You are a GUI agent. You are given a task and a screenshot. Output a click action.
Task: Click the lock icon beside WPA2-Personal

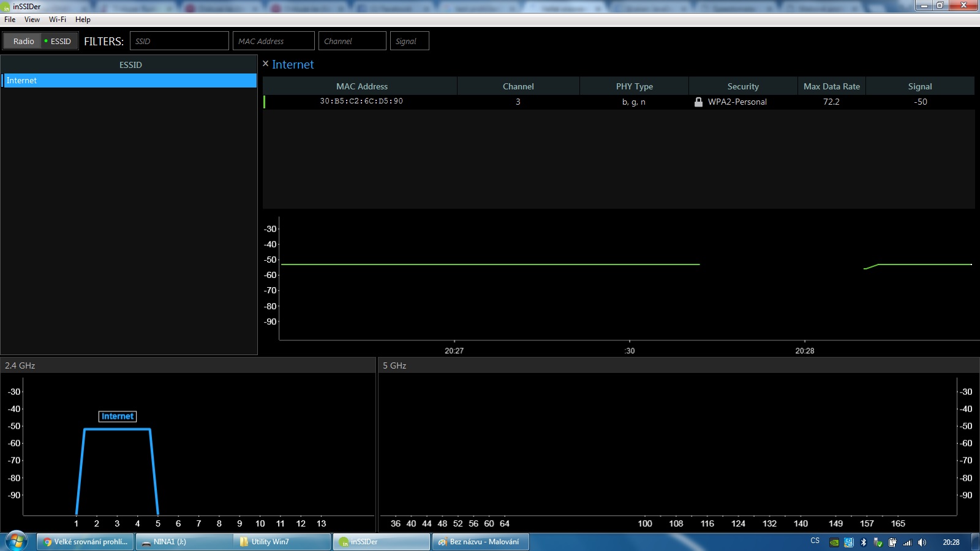(698, 102)
